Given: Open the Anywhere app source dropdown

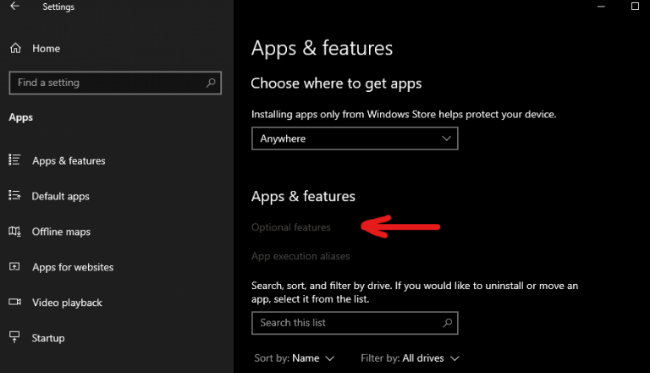Looking at the screenshot, I should (355, 138).
